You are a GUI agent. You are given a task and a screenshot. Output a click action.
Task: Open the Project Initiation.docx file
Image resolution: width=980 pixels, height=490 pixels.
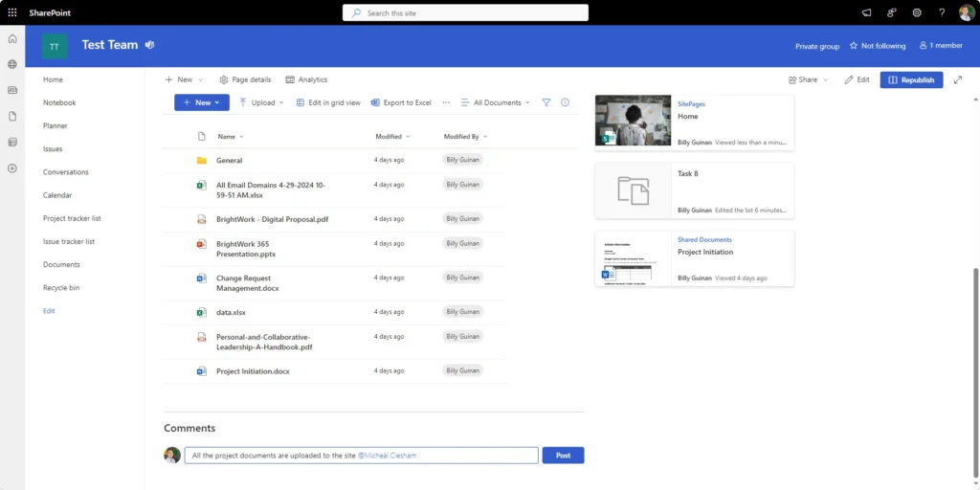253,371
